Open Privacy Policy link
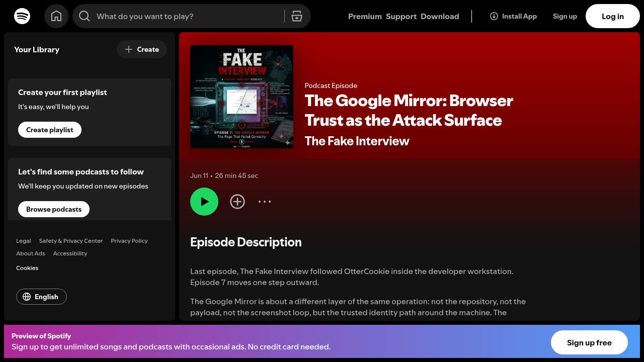The image size is (644, 362). 129,241
